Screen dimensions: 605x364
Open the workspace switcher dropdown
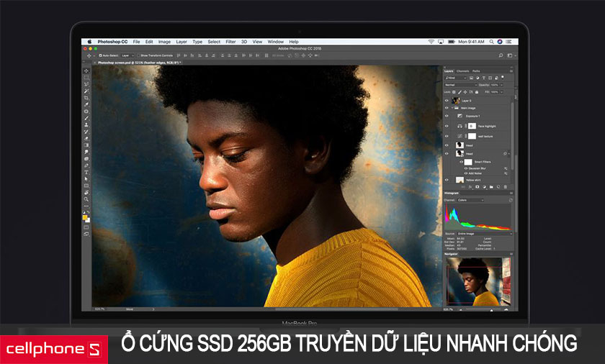tap(511, 55)
